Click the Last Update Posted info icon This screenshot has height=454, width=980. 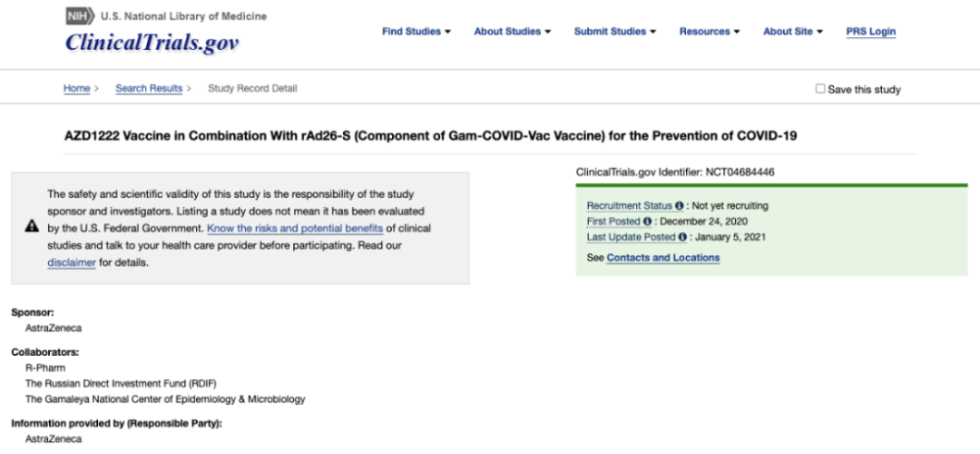[680, 237]
